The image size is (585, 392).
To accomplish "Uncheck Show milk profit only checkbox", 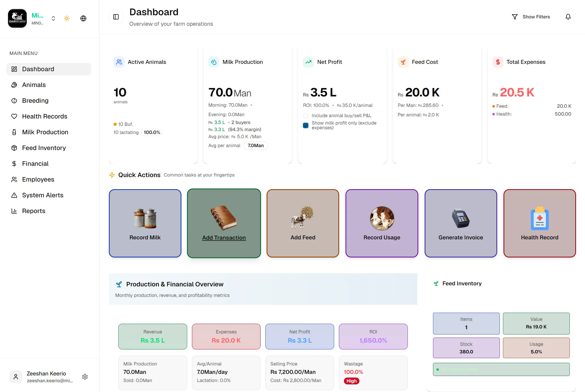I will click(x=306, y=125).
